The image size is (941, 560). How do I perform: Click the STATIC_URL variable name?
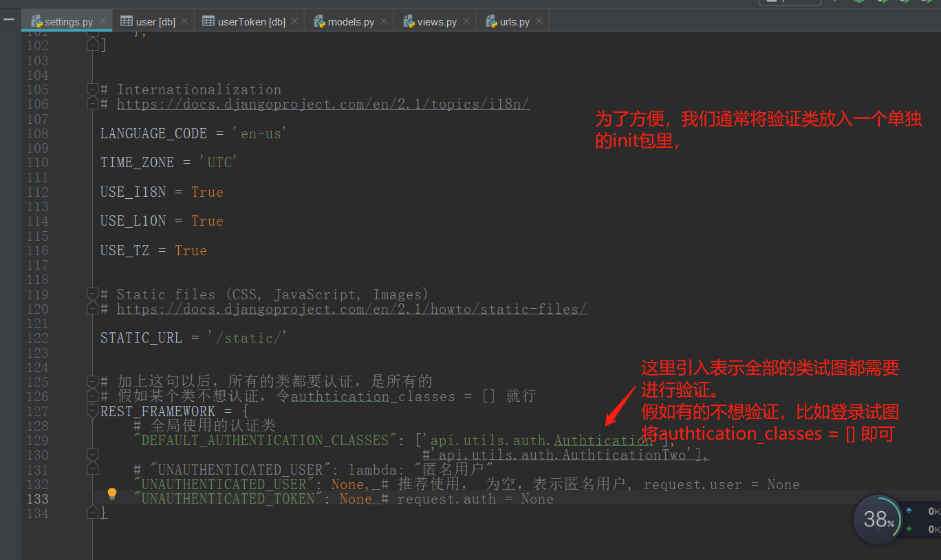pos(141,338)
